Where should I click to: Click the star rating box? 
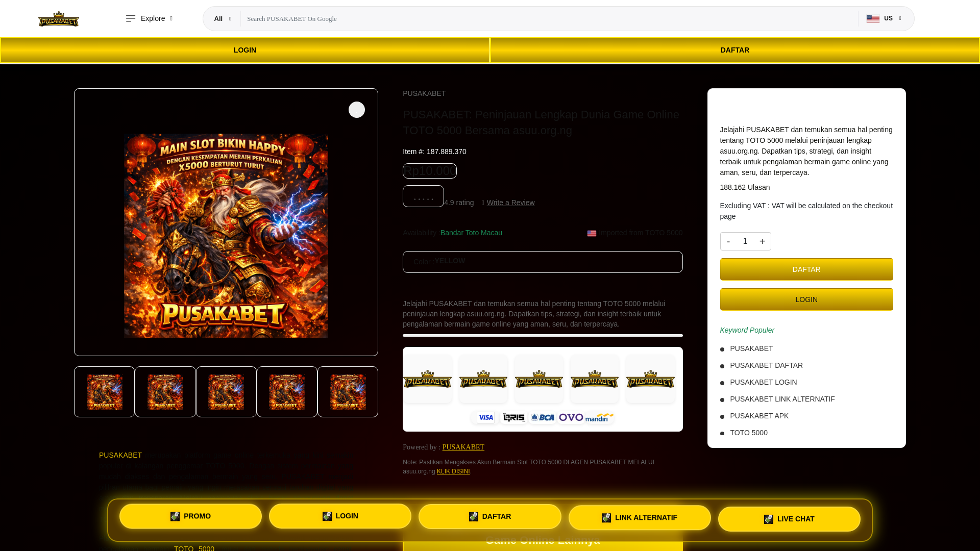(x=423, y=196)
